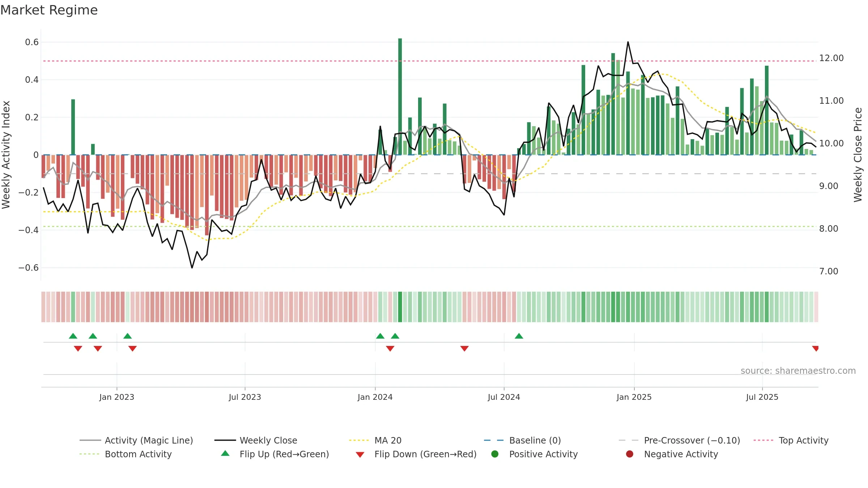Click −0.6 activity axis label
868x488 pixels.
pos(29,268)
